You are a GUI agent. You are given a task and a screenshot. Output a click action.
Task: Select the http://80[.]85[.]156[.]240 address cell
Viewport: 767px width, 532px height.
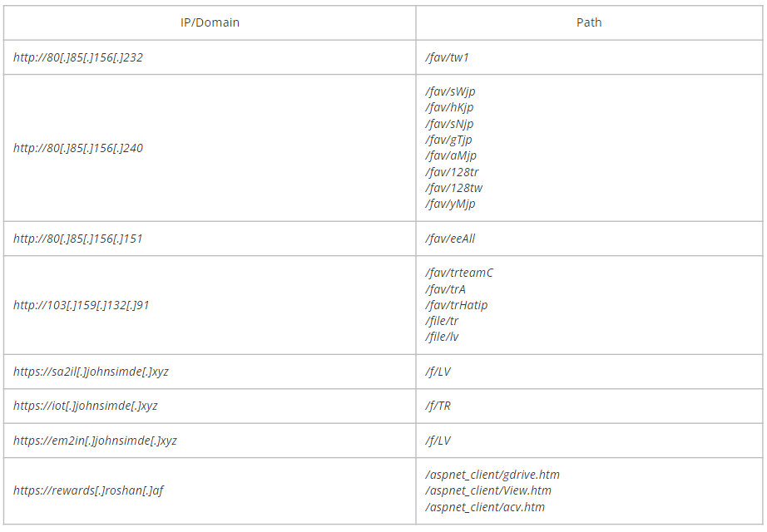click(x=78, y=148)
